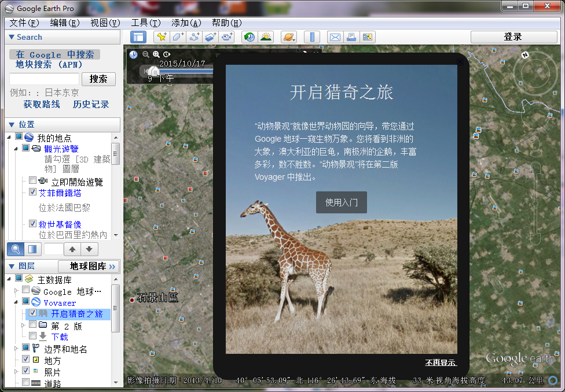Click the transparency overlay button in places panel
This screenshot has height=392, width=565.
point(32,249)
